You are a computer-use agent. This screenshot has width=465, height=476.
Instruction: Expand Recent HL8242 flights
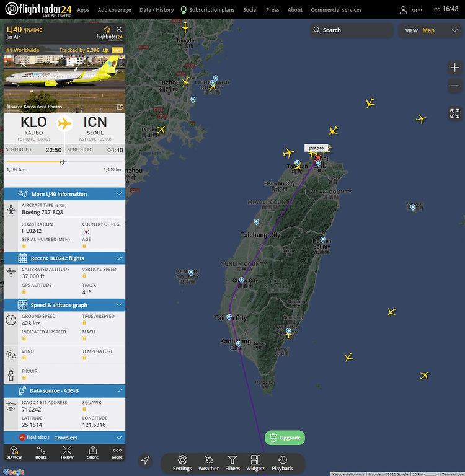(64, 258)
